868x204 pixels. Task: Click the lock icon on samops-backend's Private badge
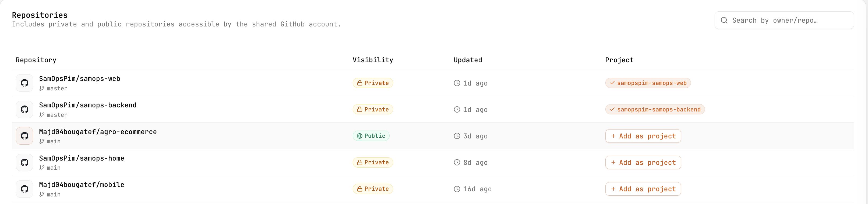click(359, 109)
